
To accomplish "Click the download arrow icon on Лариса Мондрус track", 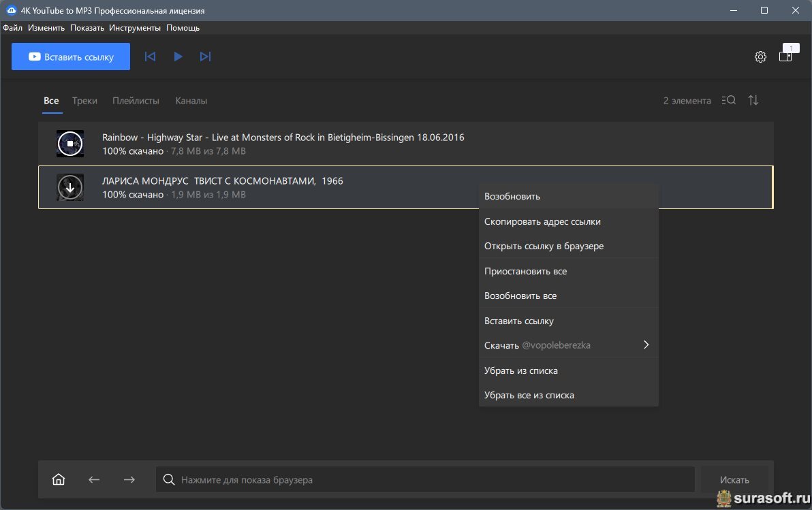I will click(x=70, y=187).
